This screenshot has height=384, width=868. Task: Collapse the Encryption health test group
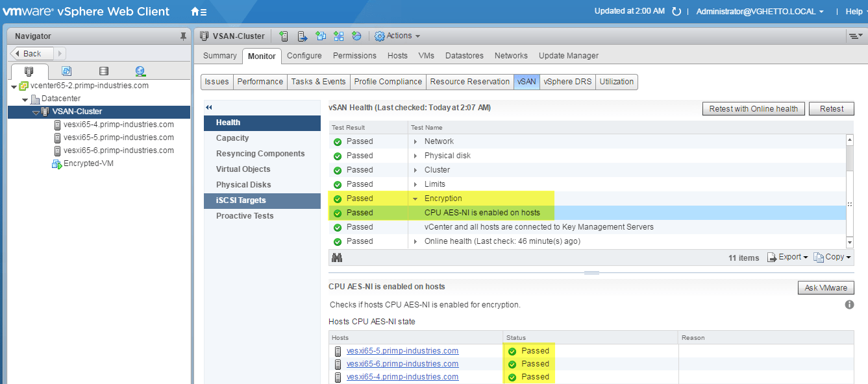(415, 198)
